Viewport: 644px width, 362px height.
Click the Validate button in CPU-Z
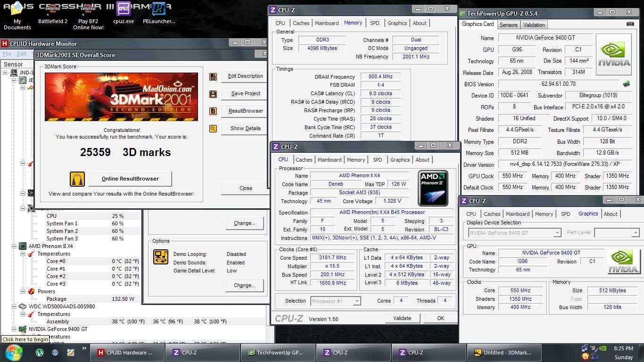[402, 318]
